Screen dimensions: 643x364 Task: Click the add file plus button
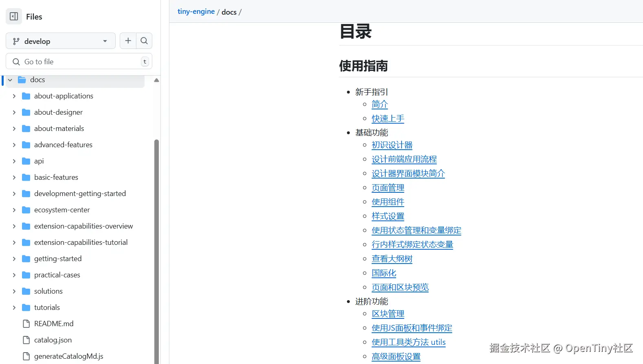tap(128, 41)
